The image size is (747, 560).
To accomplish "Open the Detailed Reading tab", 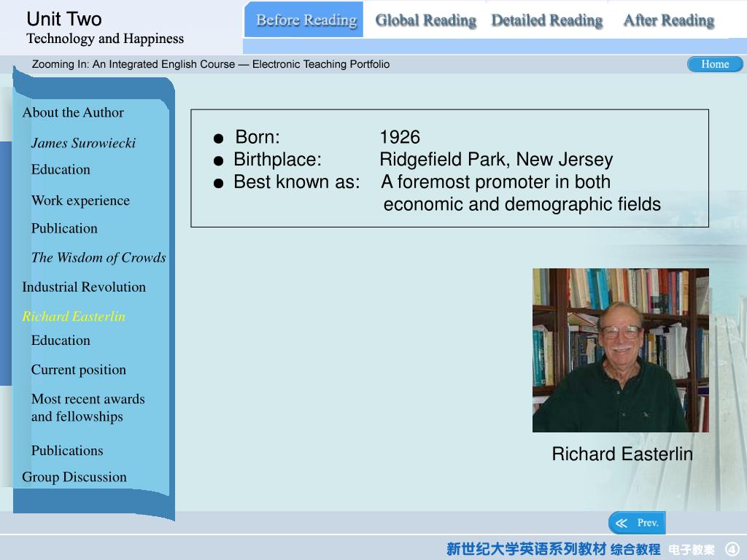I will [x=547, y=20].
